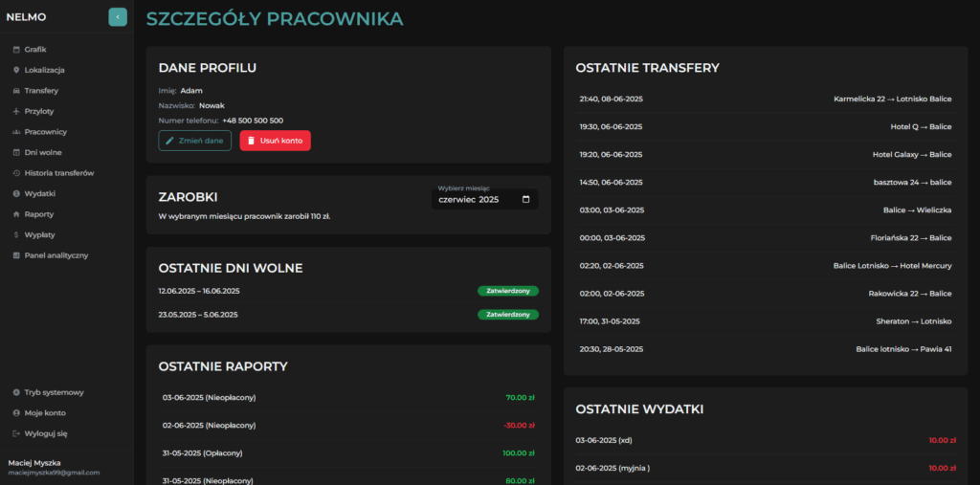Screen dimensions: 980x485
Task: Click user name Maciej Myszka
Action: coord(34,463)
